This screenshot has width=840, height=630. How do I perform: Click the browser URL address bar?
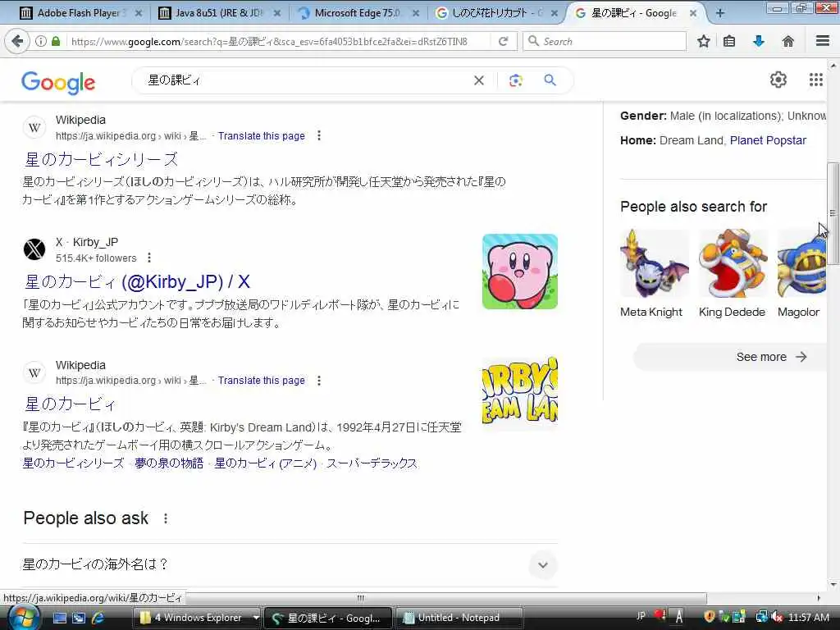279,41
